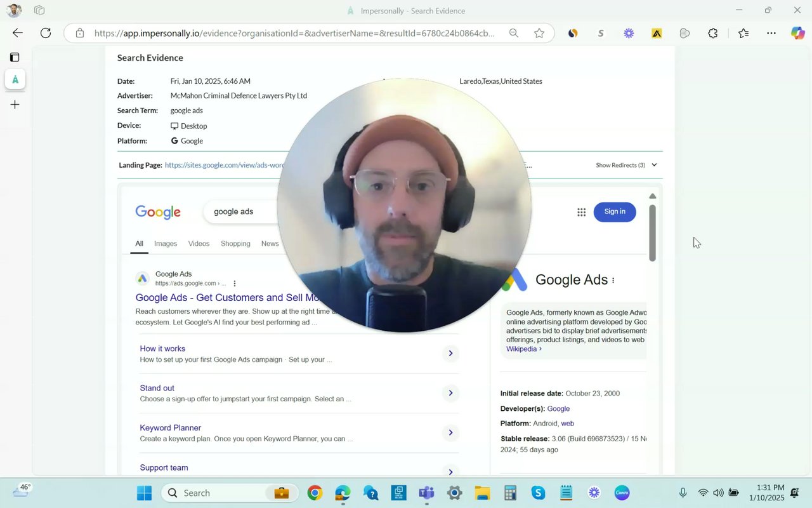
Task: Switch to the News tab
Action: [270, 244]
